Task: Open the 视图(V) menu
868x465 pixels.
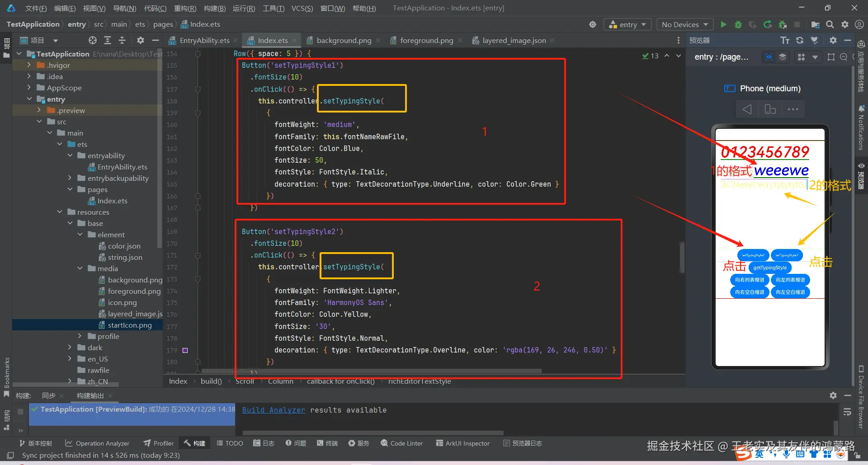Action: 93,8
